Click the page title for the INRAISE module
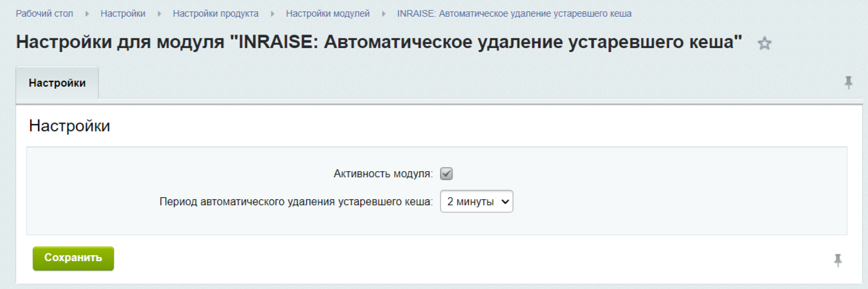This screenshot has height=289, width=868. [379, 42]
